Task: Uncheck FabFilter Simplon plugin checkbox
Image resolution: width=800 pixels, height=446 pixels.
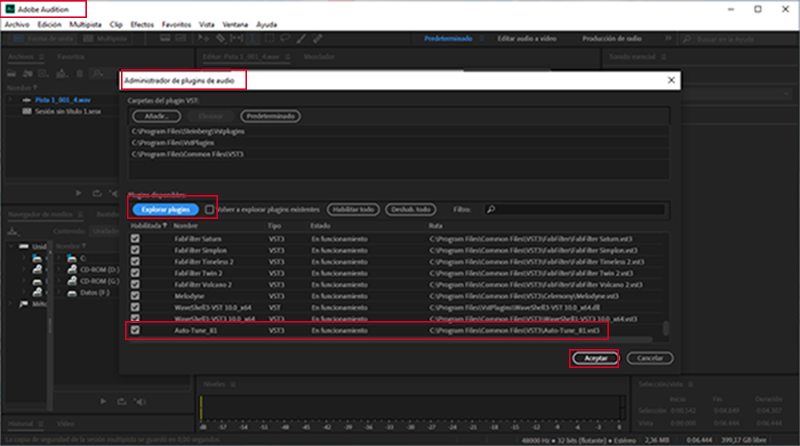Action: (x=135, y=250)
